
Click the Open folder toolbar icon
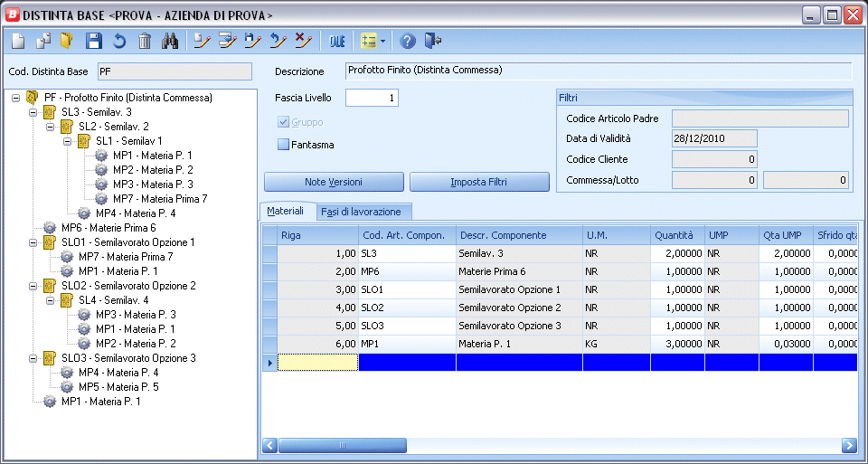(66, 41)
